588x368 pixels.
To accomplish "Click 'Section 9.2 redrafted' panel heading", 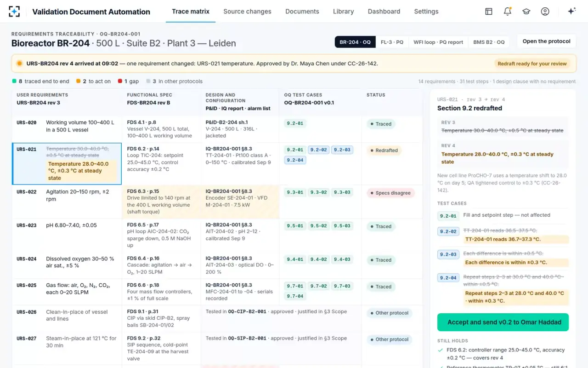I will [469, 108].
